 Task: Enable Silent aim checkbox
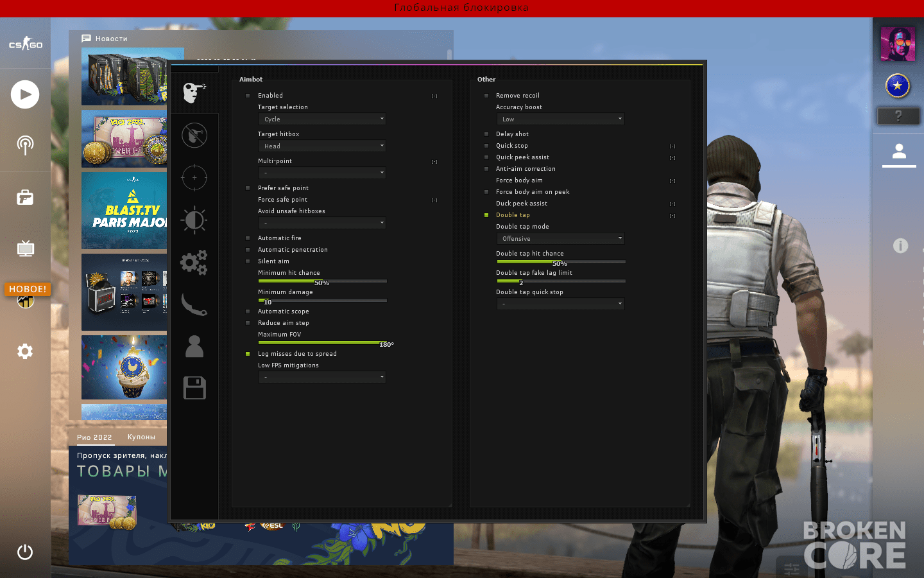point(248,261)
